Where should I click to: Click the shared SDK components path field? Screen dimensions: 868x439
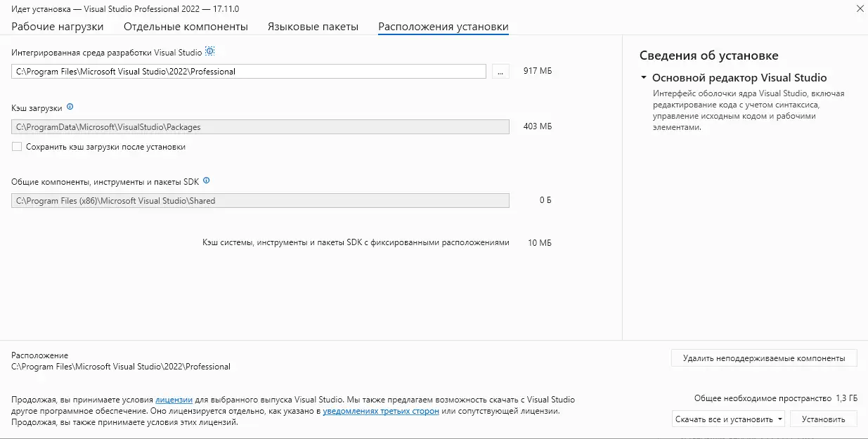pos(260,200)
